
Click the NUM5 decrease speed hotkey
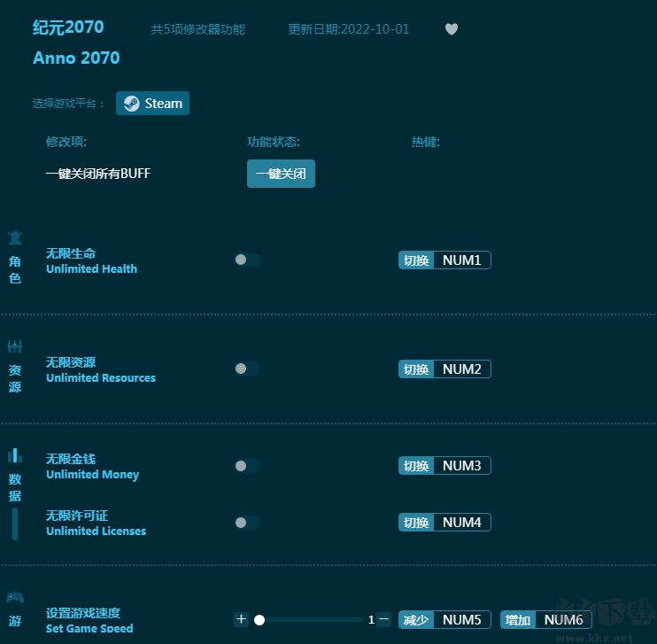pyautogui.click(x=461, y=620)
